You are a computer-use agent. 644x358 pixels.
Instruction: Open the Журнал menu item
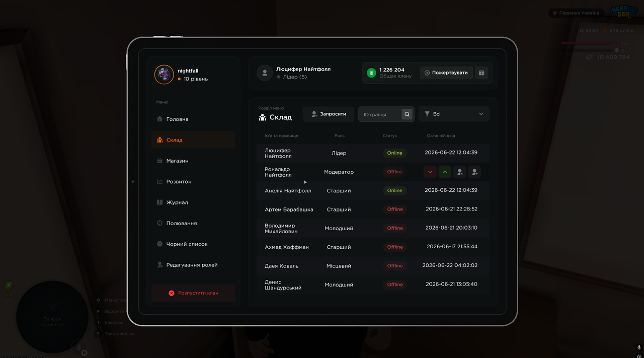pyautogui.click(x=193, y=202)
